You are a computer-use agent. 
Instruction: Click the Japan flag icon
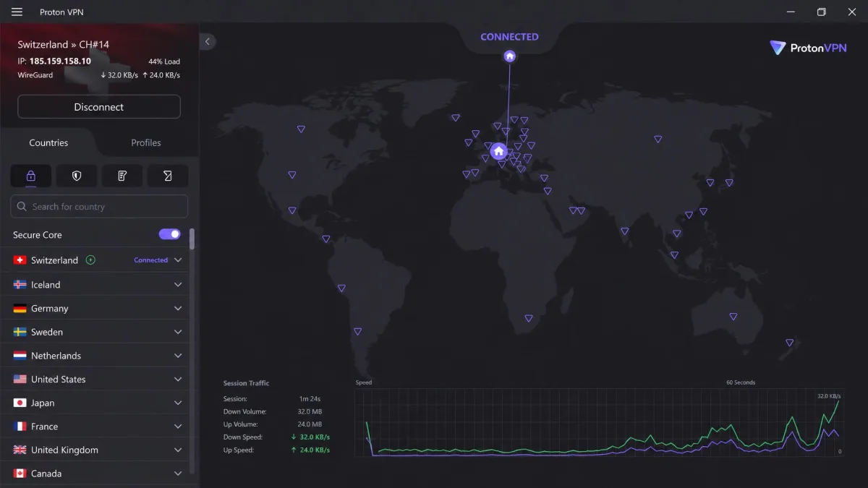point(20,403)
